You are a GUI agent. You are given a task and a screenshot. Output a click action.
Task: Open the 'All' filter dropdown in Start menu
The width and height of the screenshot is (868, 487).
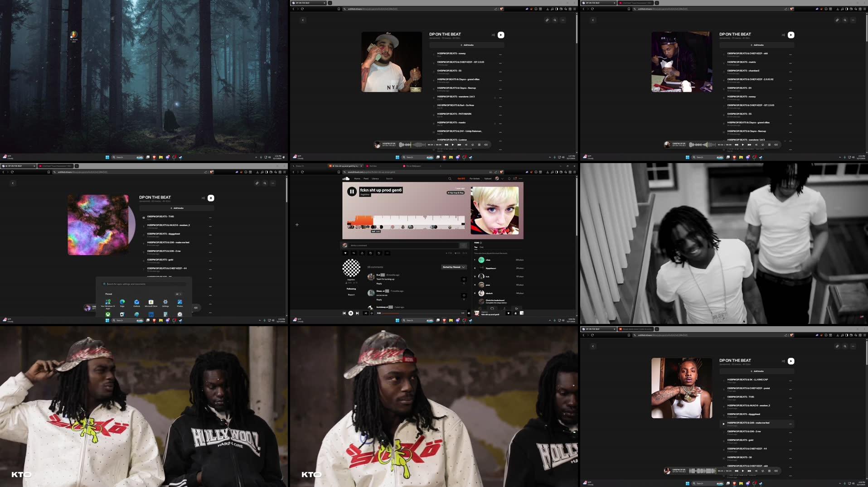(x=178, y=294)
